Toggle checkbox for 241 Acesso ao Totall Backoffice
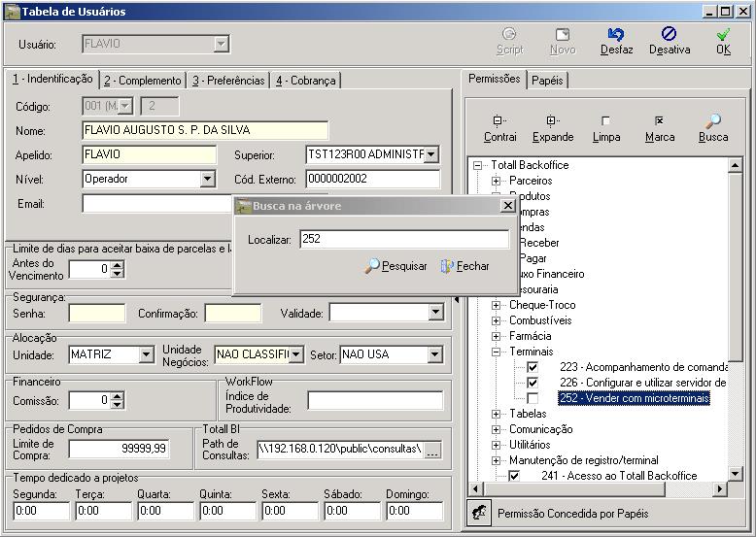 (x=514, y=476)
